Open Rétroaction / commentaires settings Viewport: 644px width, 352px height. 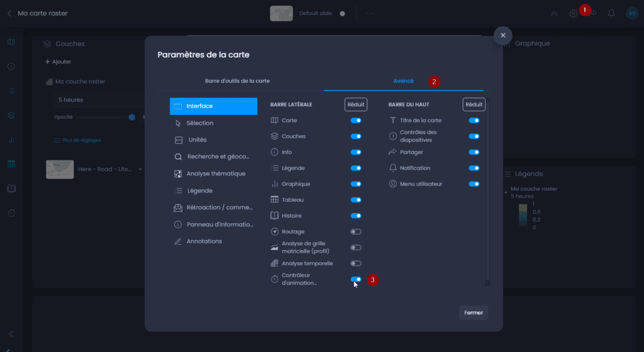tap(214, 207)
